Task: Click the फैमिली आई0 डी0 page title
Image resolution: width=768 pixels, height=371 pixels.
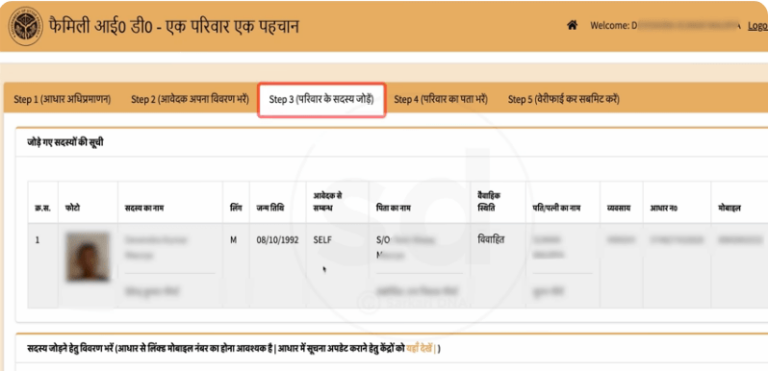Action: coord(174,26)
